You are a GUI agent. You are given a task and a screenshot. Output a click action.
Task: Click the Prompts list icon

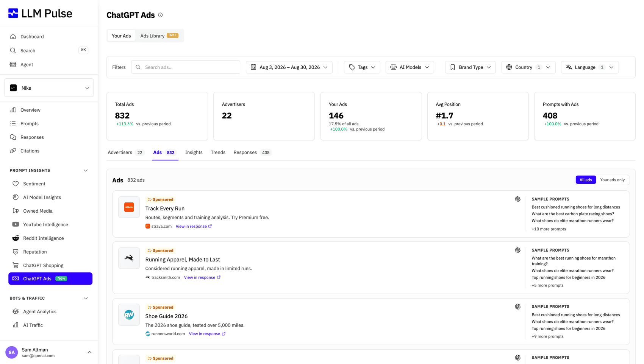point(13,123)
